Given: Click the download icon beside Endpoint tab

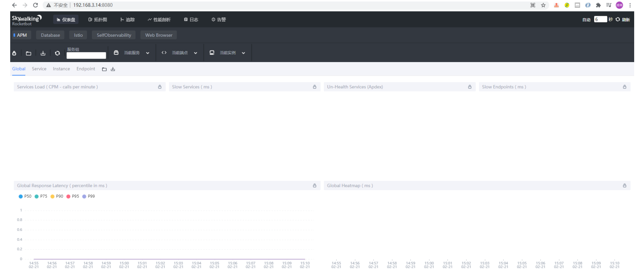Looking at the screenshot, I should pos(113,69).
